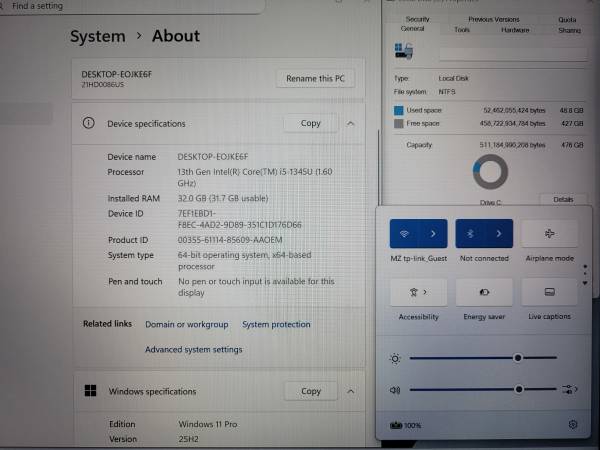Click the battery 100% icon

point(397,425)
